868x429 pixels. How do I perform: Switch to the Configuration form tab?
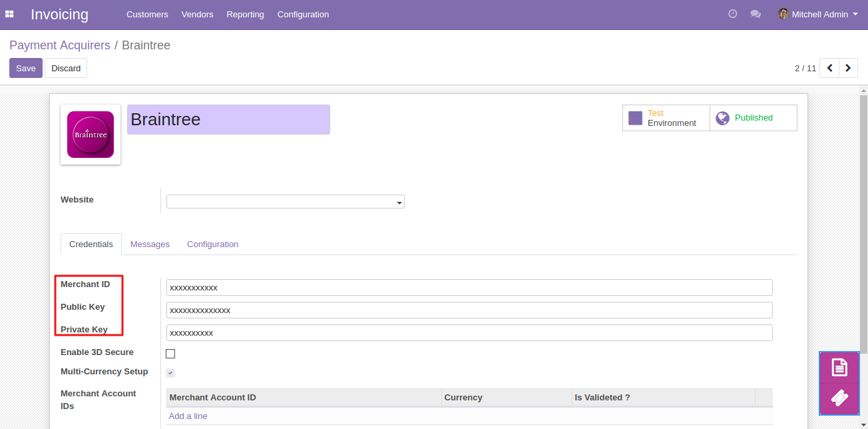(x=212, y=244)
